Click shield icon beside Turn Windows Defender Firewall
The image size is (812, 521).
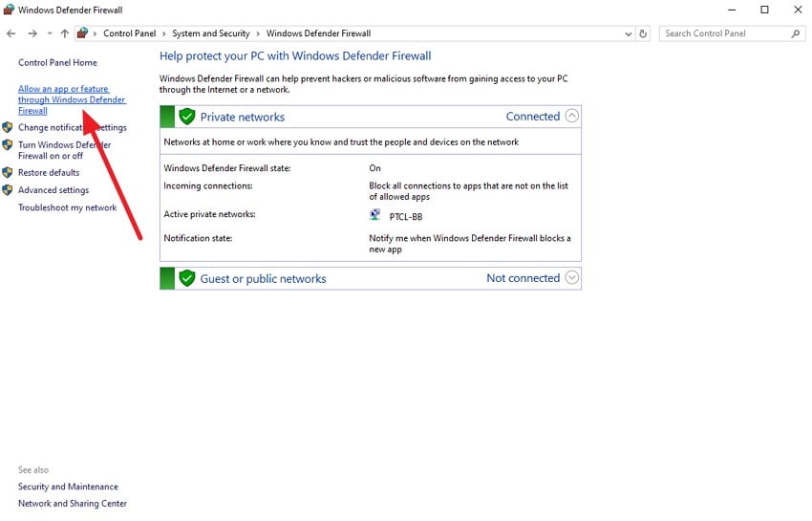(x=8, y=144)
